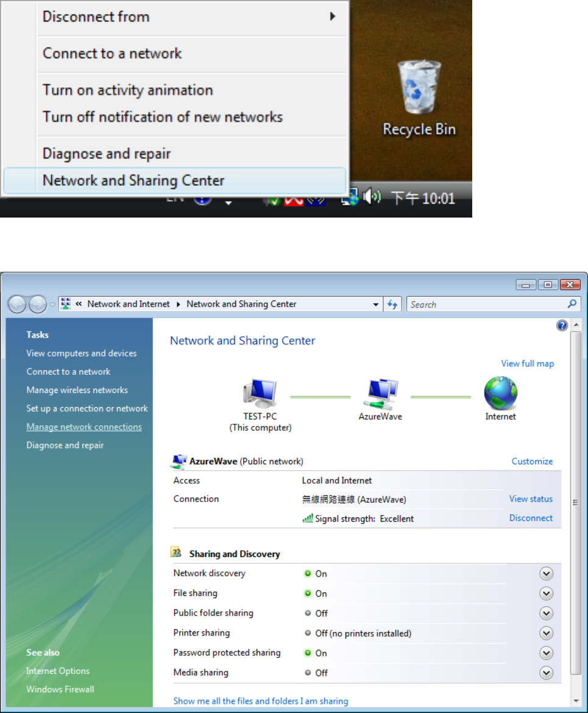
Task: Open help with the question mark icon
Action: point(562,325)
